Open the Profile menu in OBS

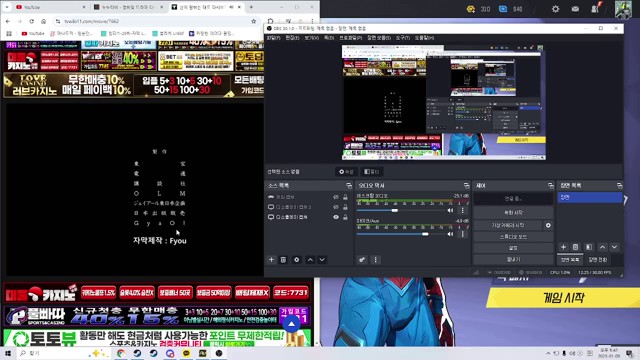point(351,38)
